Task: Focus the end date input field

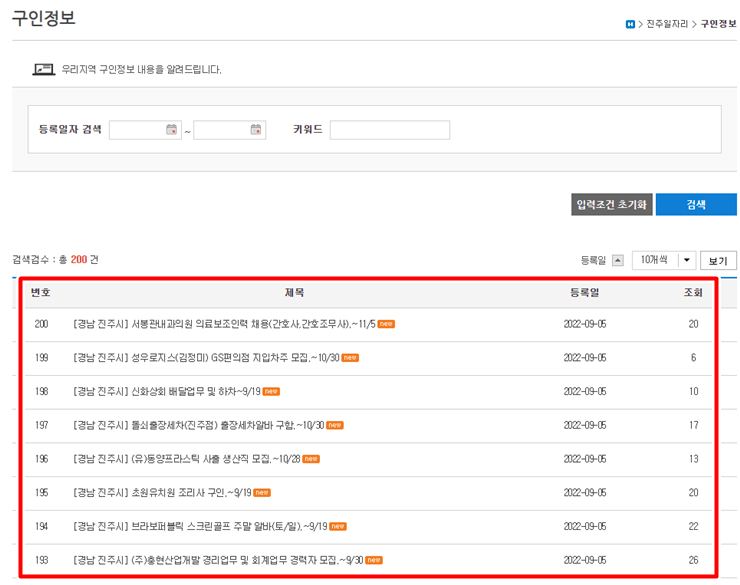Action: [230, 130]
